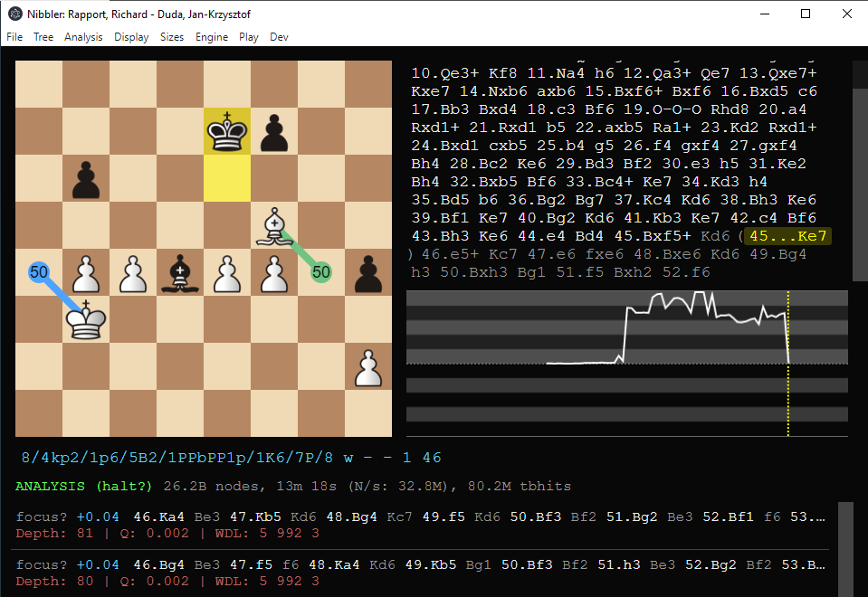Viewport: 868px width, 597px height.
Task: Toggle focus on the 46.Ka4 line
Action: tap(42, 516)
